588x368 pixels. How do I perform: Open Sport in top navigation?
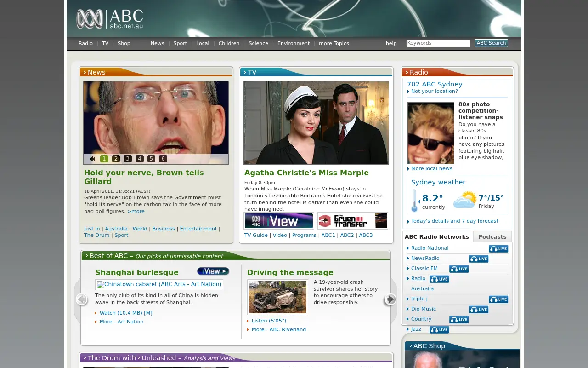tap(180, 43)
